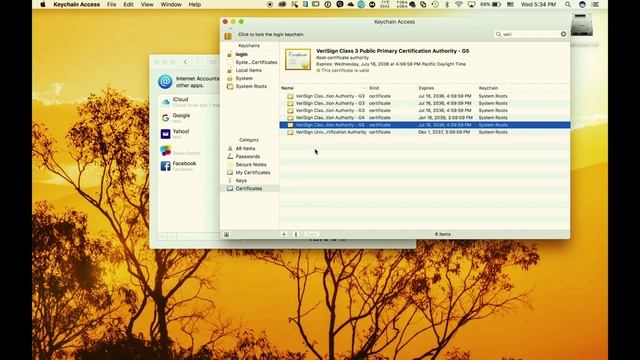Open the File menu

click(111, 4)
